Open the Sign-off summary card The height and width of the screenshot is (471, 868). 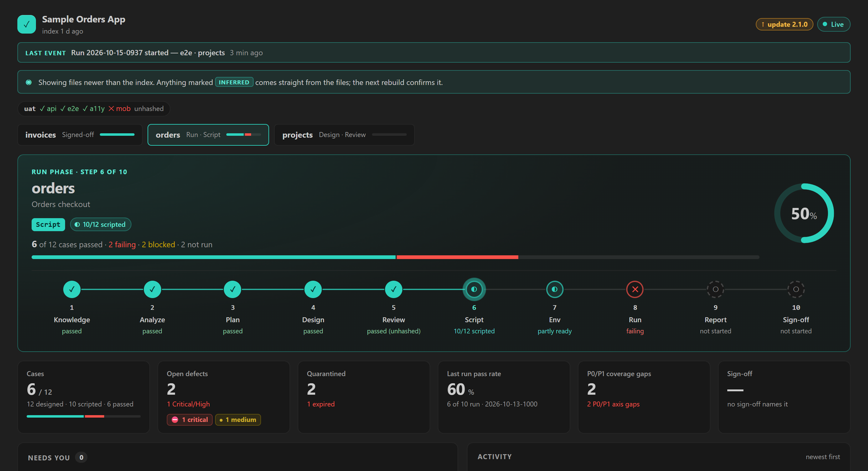[784, 397]
